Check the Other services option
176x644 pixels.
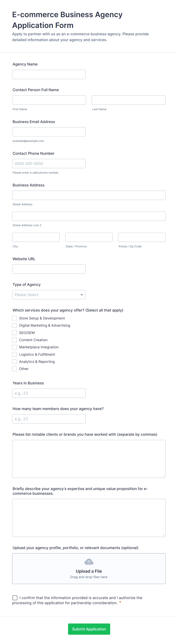(15, 369)
